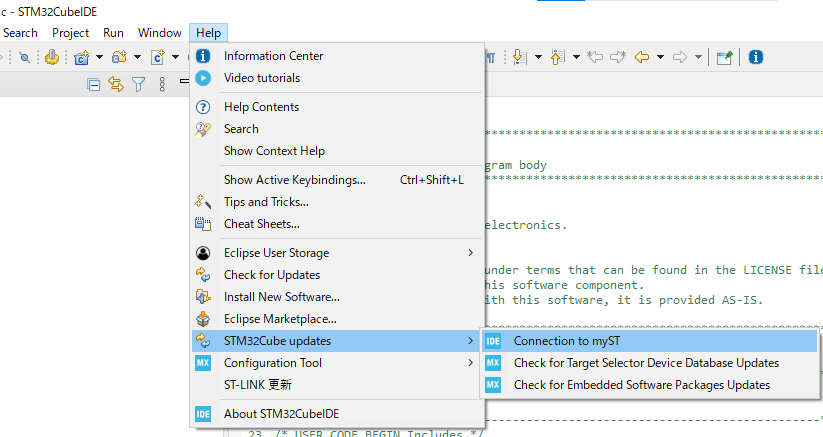Select the Search entry in Help menu
823x437 pixels.
337,129
